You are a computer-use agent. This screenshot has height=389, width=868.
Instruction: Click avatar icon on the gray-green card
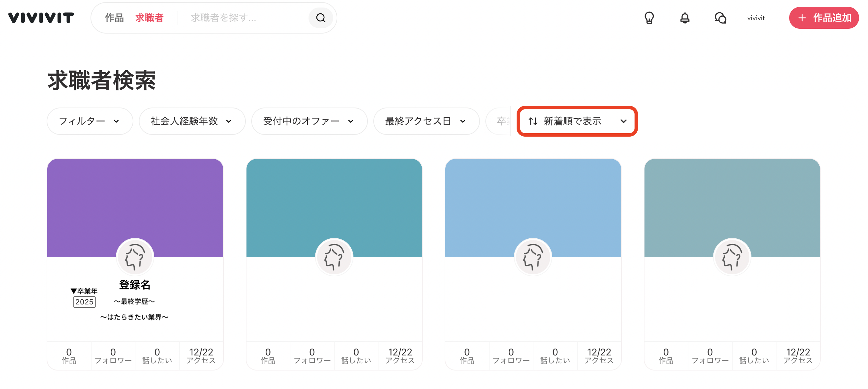point(732,257)
